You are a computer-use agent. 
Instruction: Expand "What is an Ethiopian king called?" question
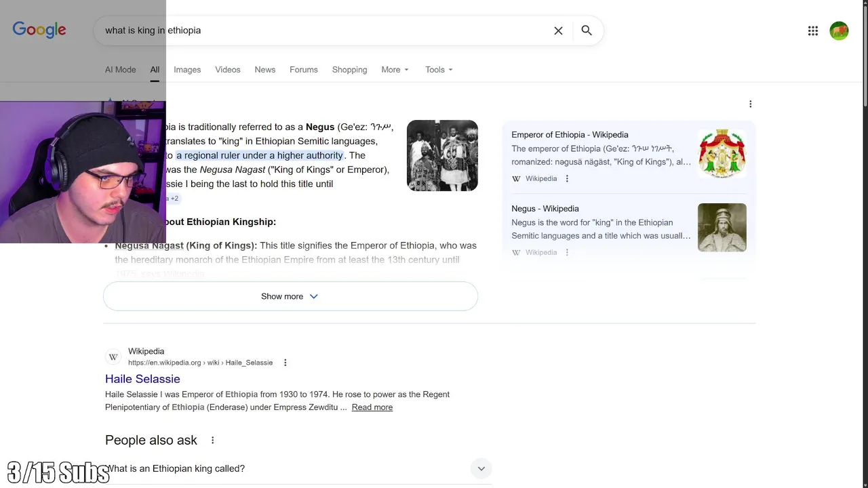coord(481,468)
